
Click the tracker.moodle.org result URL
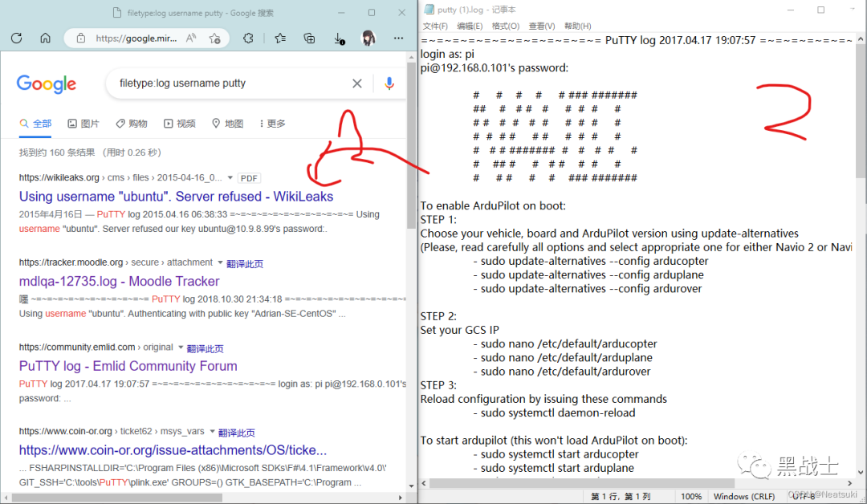tap(115, 262)
